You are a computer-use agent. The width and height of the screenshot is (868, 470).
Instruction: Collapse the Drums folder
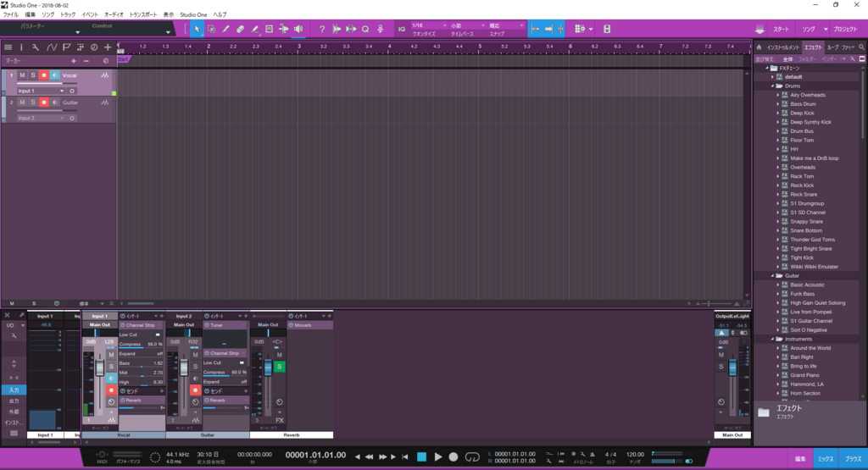point(773,86)
